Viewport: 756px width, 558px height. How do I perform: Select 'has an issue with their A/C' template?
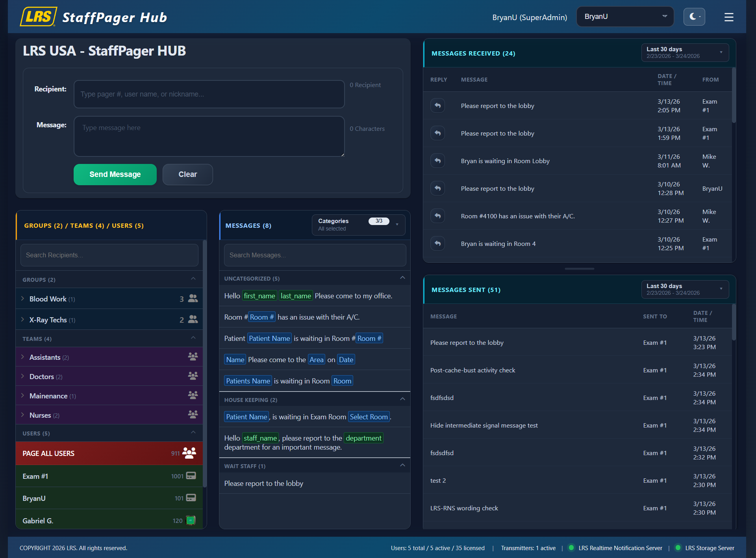coord(315,317)
